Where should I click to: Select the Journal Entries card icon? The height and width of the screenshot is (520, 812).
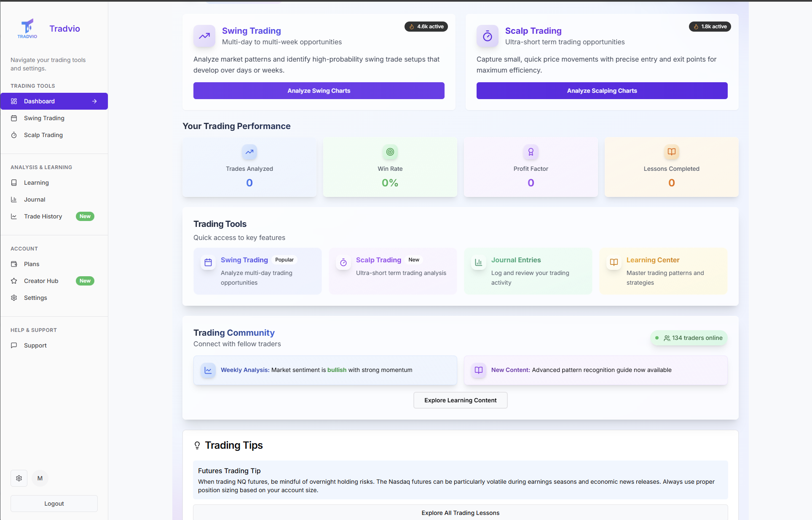[x=478, y=262]
